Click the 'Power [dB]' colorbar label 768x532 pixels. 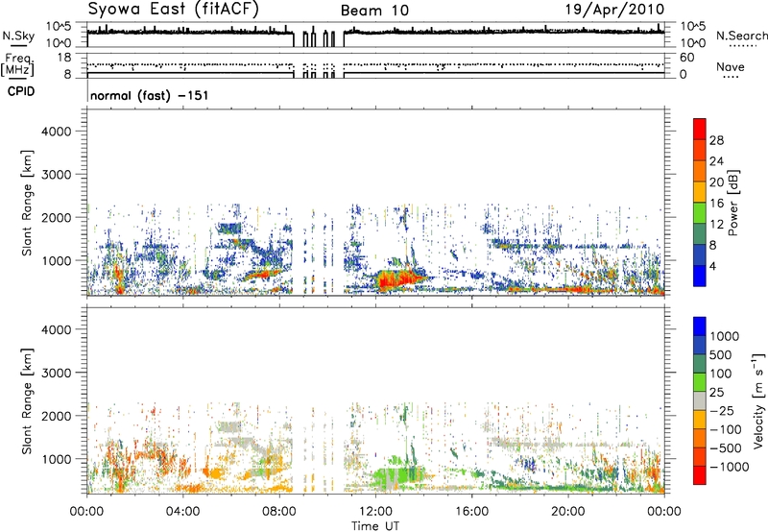[732, 203]
